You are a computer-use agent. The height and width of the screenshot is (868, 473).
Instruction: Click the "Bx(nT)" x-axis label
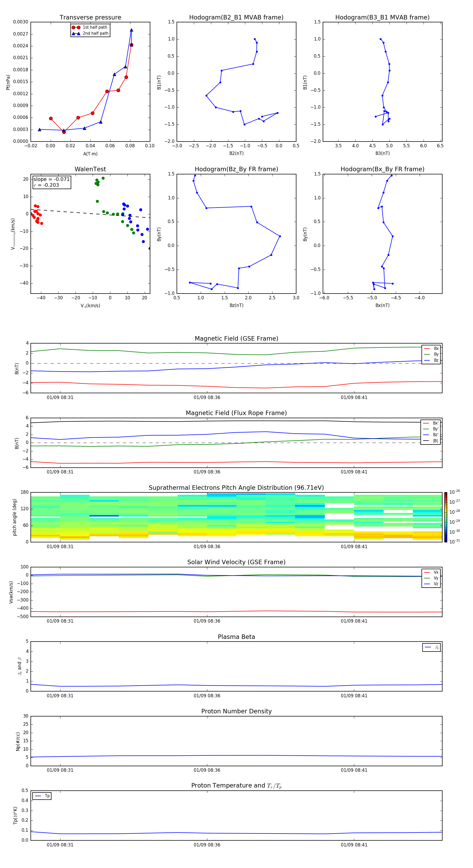click(382, 306)
